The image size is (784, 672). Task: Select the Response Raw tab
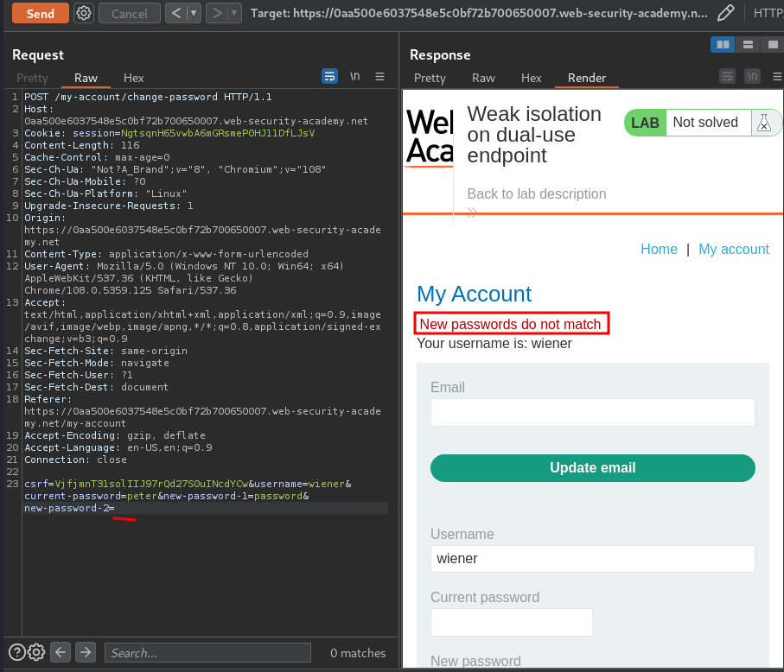(483, 78)
